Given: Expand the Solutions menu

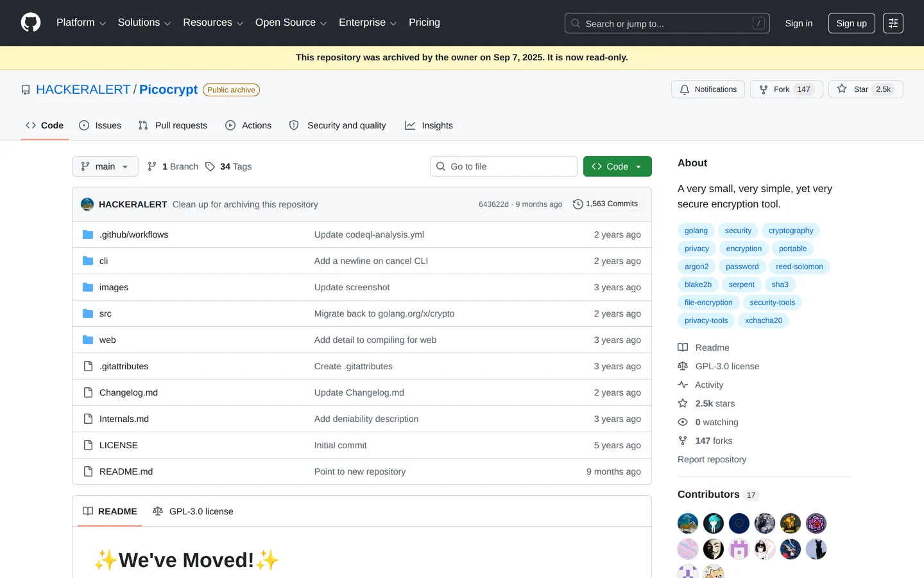Looking at the screenshot, I should click(144, 22).
